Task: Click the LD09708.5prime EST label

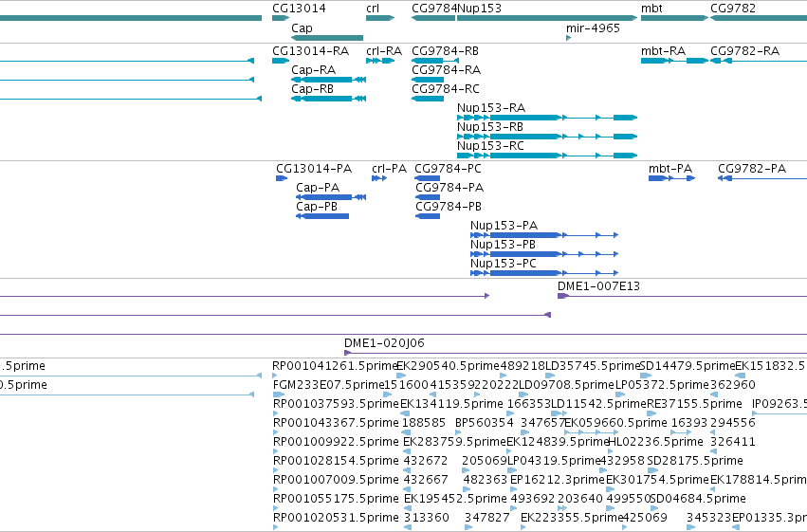Action: [x=566, y=385]
